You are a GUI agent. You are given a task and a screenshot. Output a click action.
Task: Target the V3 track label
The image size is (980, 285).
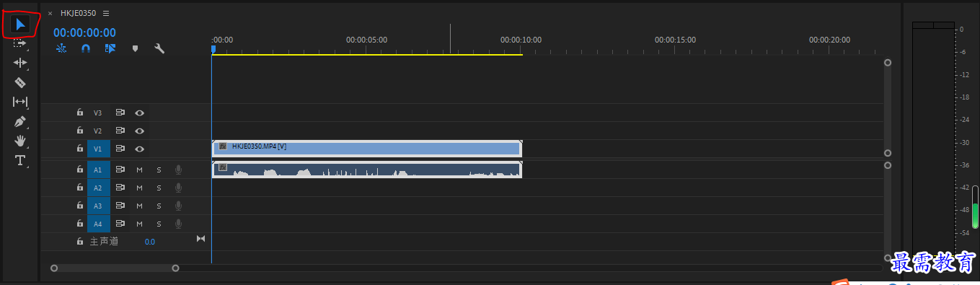pos(98,113)
